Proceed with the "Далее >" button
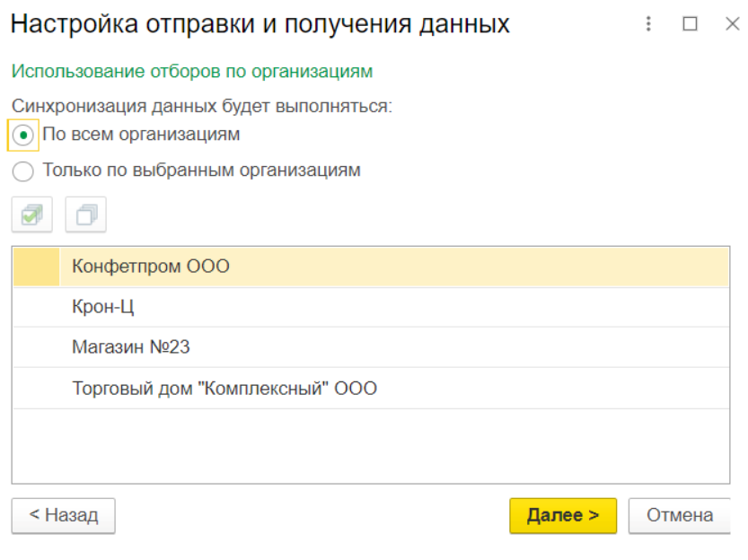The height and width of the screenshot is (560, 748). [x=563, y=516]
